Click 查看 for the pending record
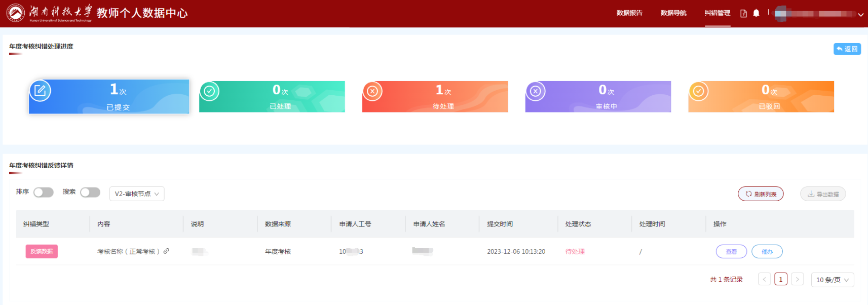The width and height of the screenshot is (868, 305). (731, 252)
